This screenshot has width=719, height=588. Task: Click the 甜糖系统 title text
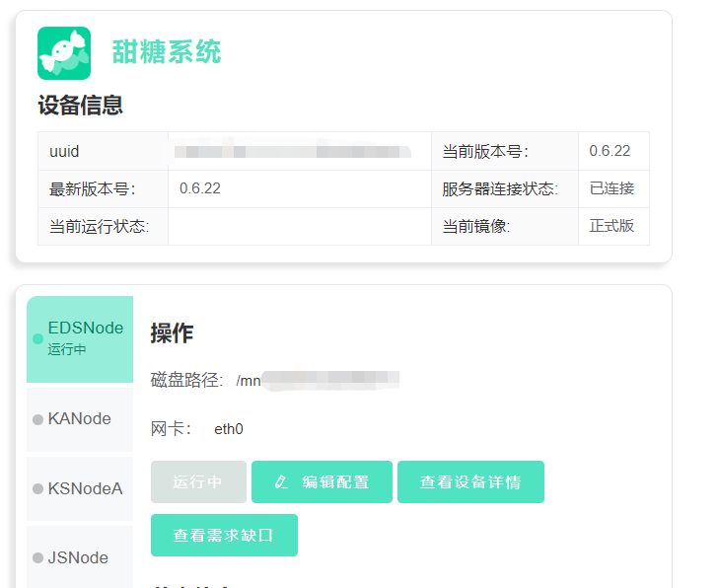pos(167,52)
